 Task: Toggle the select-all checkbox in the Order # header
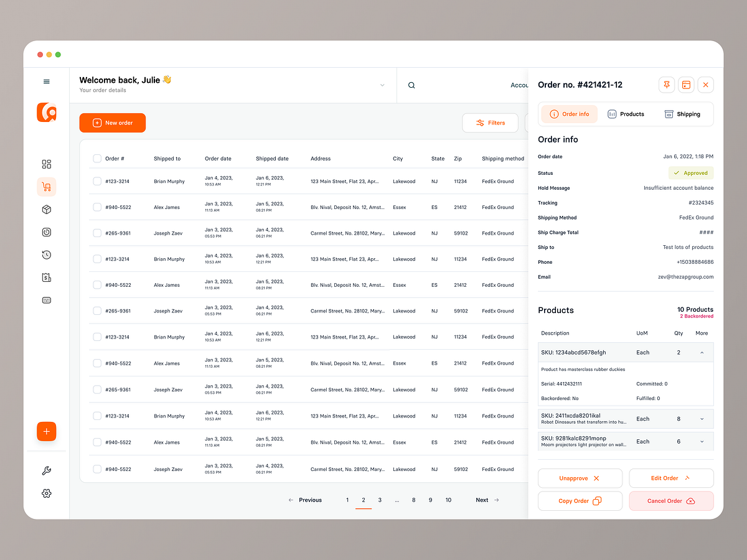96,158
